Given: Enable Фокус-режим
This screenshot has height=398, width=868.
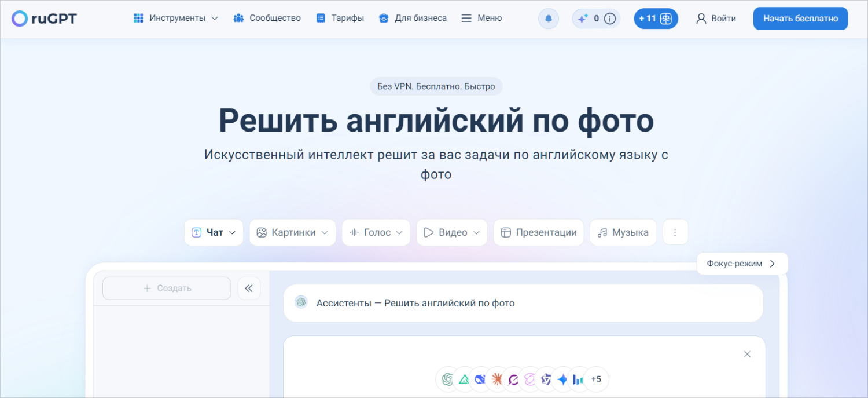Looking at the screenshot, I should [x=742, y=264].
